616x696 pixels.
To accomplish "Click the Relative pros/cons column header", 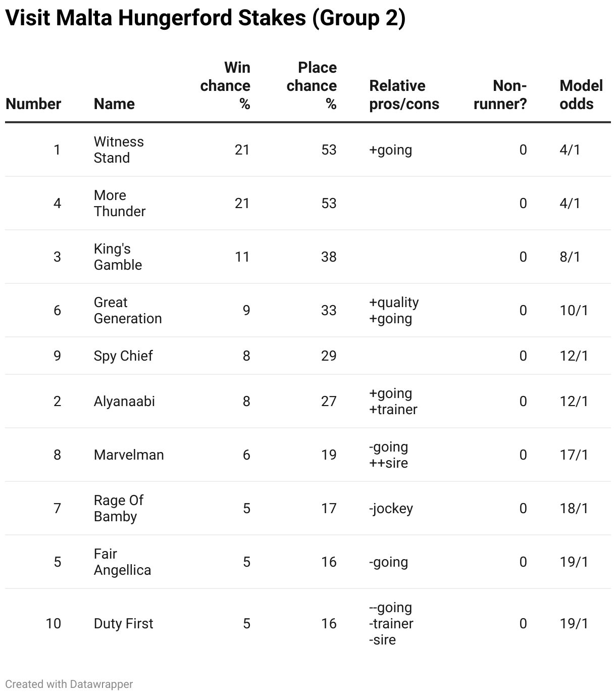I will (404, 95).
